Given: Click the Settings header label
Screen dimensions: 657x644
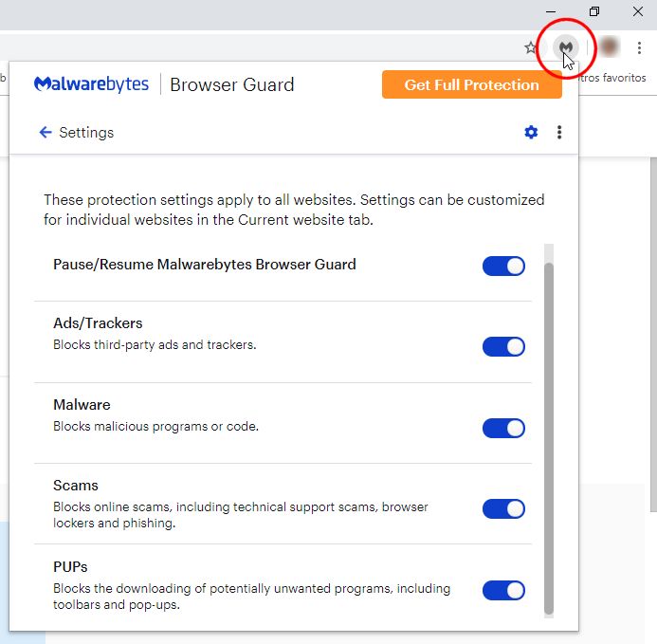Looking at the screenshot, I should (x=86, y=133).
